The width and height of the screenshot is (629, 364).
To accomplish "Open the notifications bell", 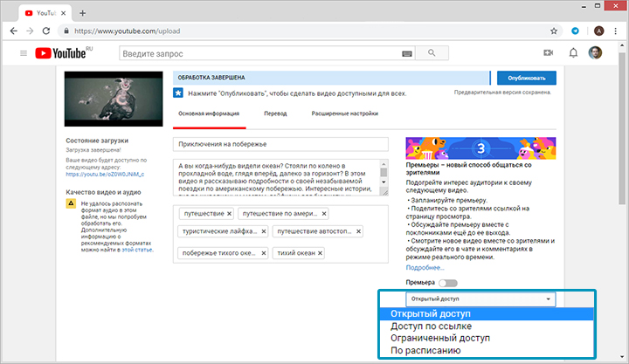I will click(573, 53).
